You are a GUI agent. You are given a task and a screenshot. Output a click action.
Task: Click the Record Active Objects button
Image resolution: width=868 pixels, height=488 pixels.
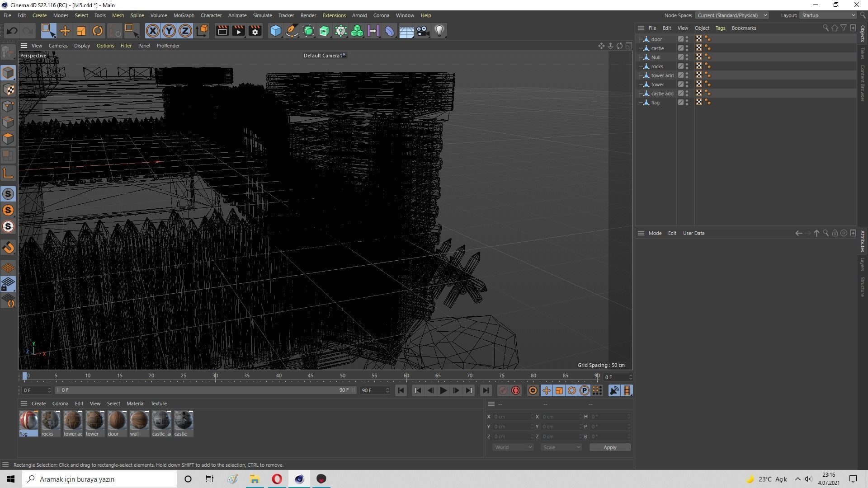tap(503, 390)
